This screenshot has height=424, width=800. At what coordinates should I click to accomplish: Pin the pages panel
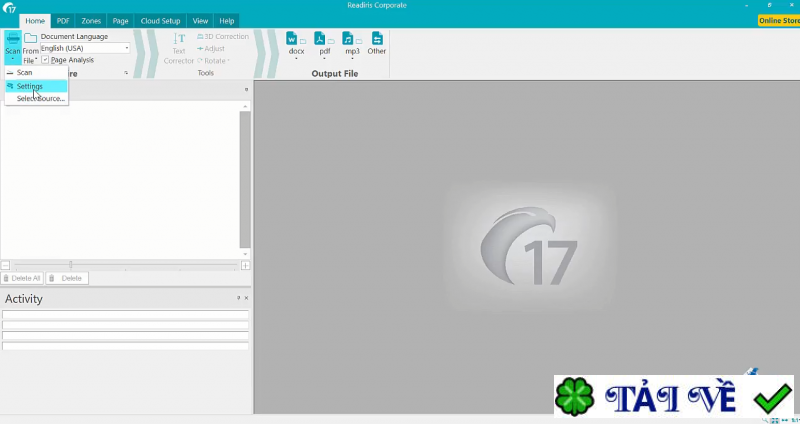(x=246, y=89)
